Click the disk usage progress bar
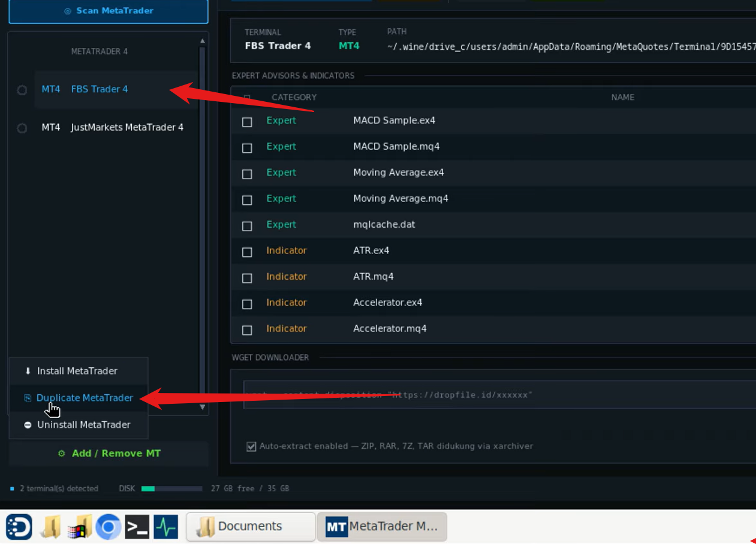Image resolution: width=756 pixels, height=544 pixels. coord(171,489)
